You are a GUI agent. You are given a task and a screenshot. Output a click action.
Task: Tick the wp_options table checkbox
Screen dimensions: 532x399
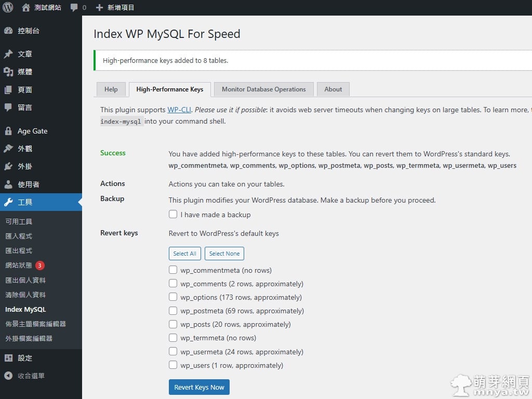click(173, 297)
